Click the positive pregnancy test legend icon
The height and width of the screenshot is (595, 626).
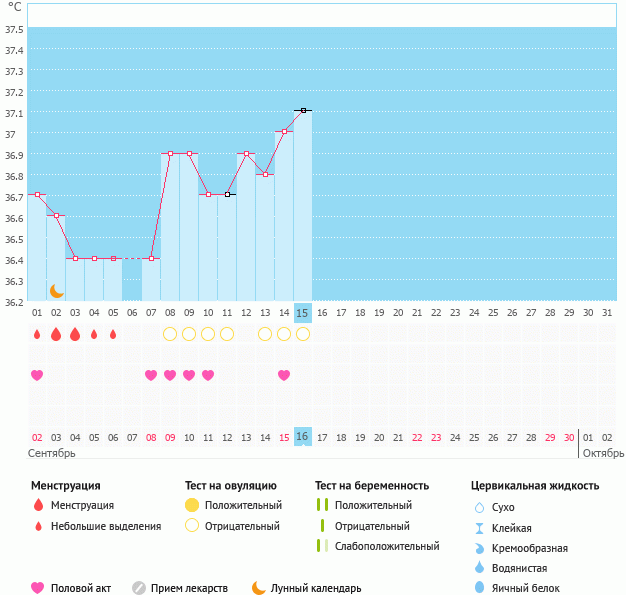[x=321, y=505]
